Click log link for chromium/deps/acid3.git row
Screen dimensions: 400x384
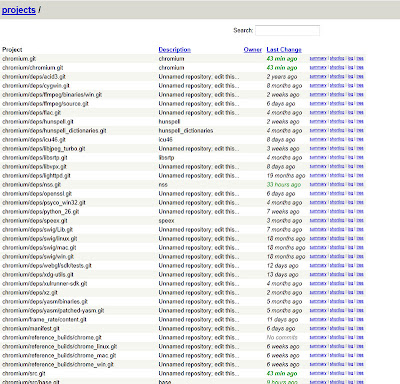351,77
